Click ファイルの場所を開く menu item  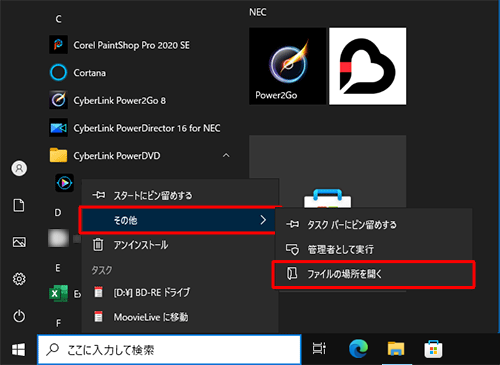point(374,274)
